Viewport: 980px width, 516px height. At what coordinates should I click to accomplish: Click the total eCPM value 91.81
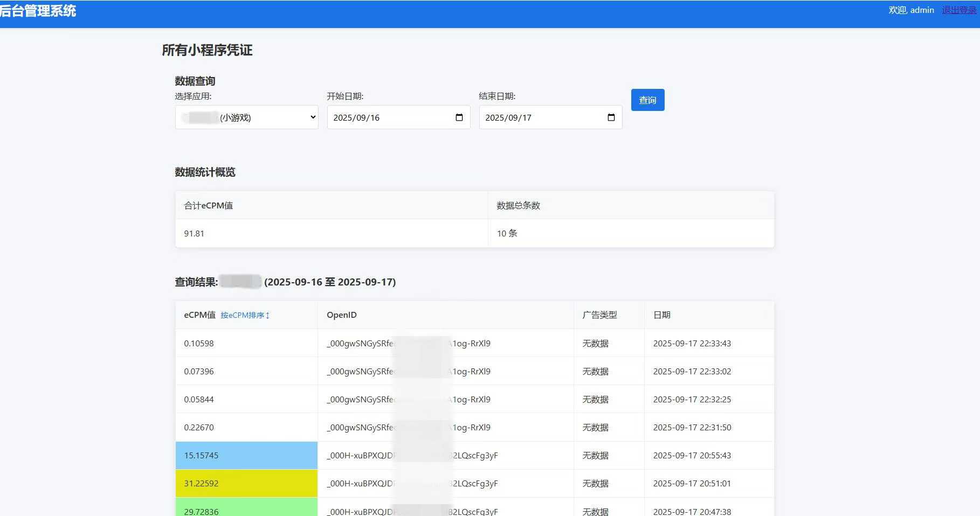coord(194,234)
